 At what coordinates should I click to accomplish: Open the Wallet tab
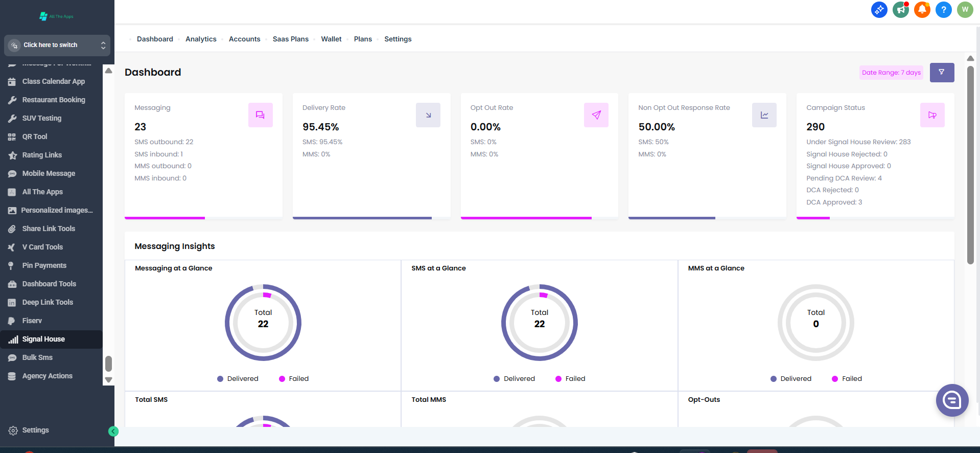click(331, 39)
